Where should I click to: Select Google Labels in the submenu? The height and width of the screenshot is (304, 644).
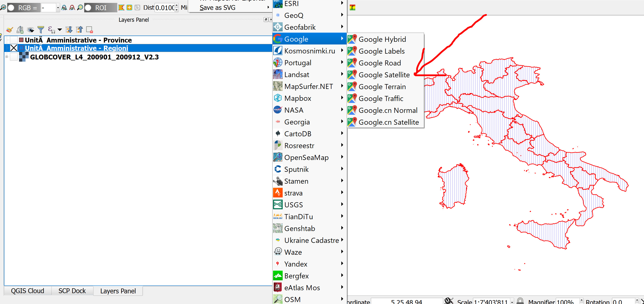(x=385, y=51)
